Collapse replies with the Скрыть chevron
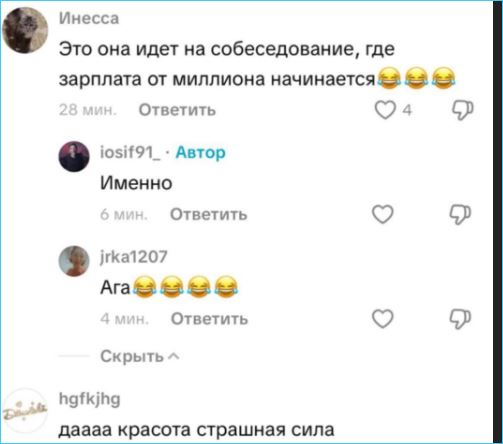The image size is (503, 444). tap(140, 356)
